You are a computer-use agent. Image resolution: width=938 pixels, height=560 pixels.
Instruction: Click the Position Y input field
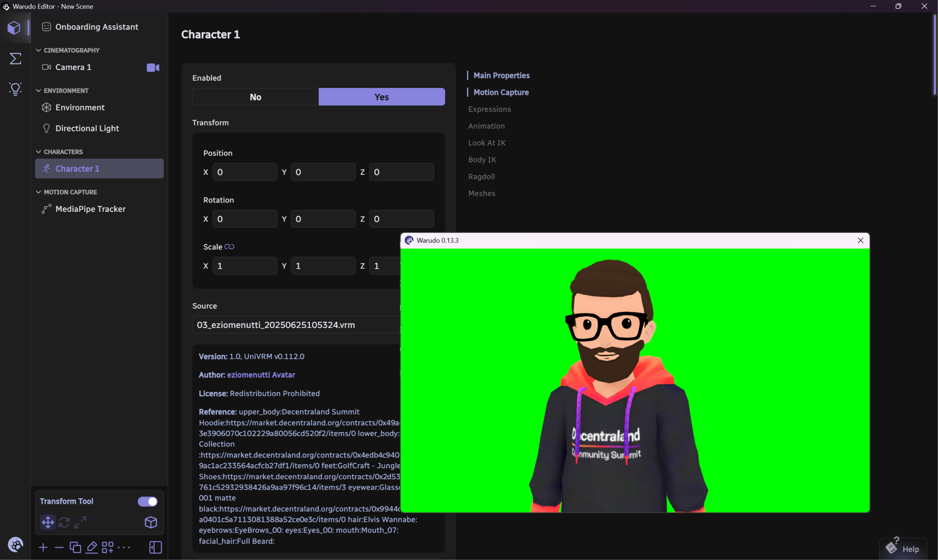(x=323, y=172)
